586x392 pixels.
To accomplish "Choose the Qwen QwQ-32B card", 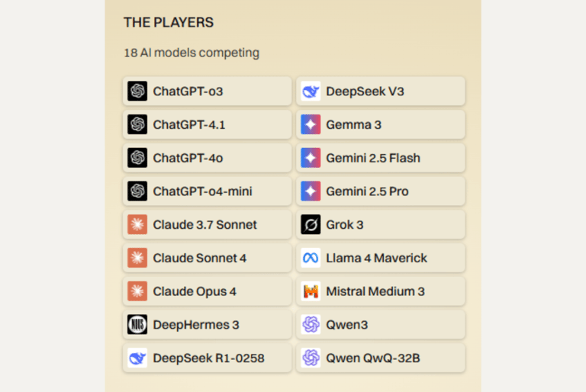I will tap(380, 358).
